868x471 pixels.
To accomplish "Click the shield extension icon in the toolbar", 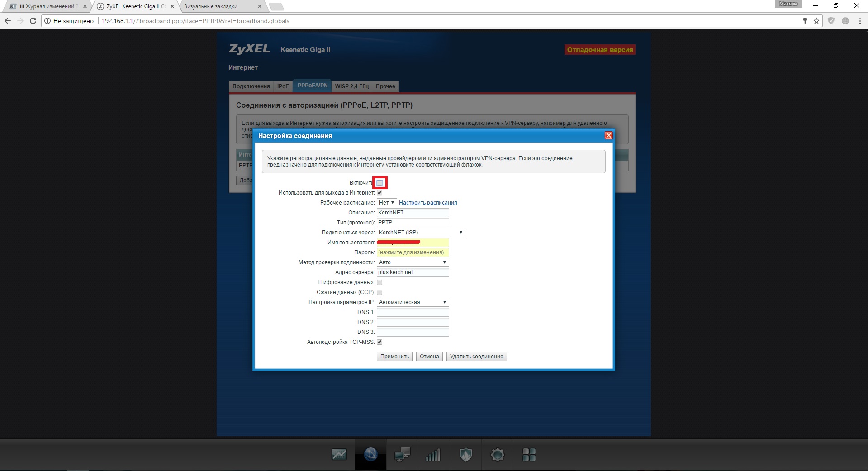I will click(831, 21).
